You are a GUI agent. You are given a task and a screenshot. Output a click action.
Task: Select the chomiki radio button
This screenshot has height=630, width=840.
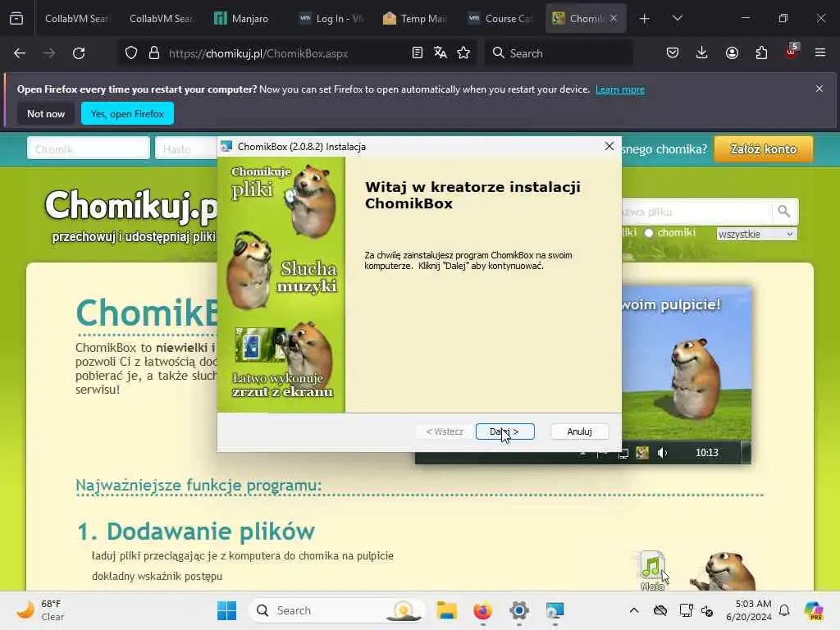[649, 233]
